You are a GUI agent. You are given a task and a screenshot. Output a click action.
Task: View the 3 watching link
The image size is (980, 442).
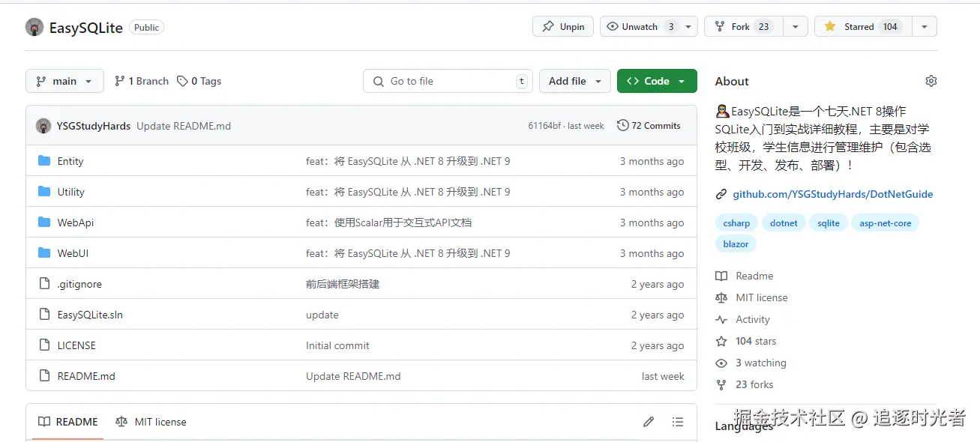click(751, 363)
